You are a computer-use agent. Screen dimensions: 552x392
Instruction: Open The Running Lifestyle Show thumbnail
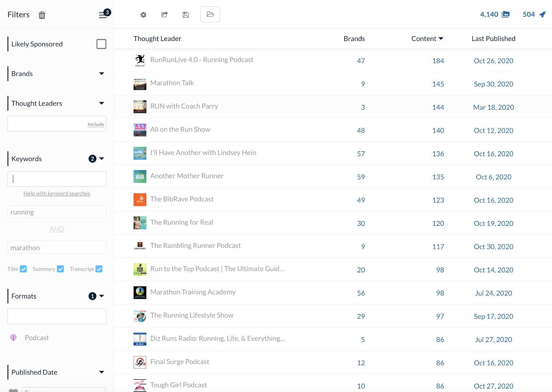tap(140, 316)
